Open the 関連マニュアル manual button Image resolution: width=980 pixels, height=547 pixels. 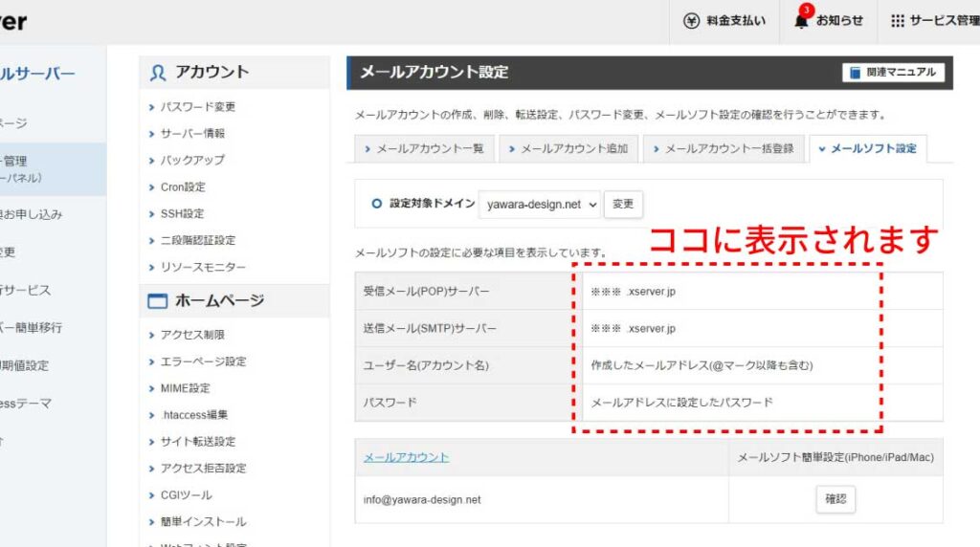[893, 73]
